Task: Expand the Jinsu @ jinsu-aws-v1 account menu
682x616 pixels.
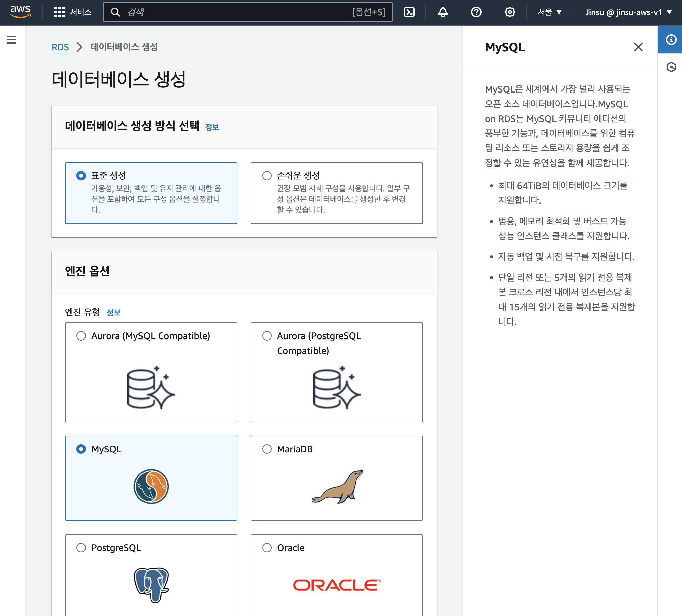Action: 628,12
